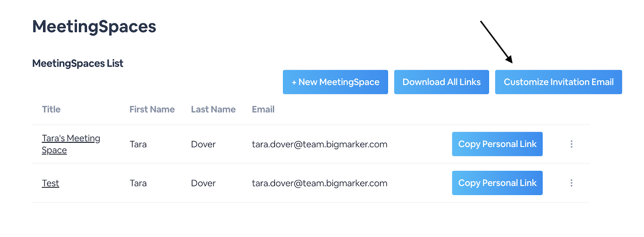Screen dimensions: 644x237
Task: Click first name Tara in Tara's Meeting Space row
Action: pos(138,144)
